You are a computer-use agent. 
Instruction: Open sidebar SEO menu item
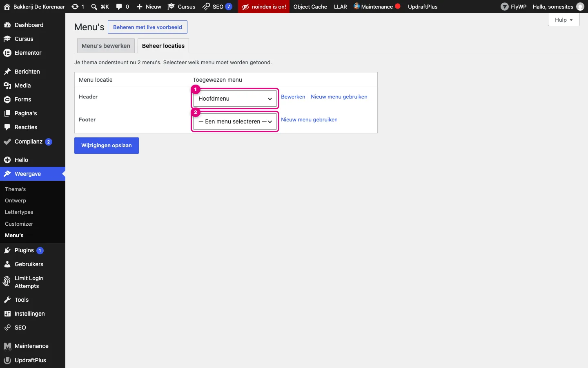point(33,328)
